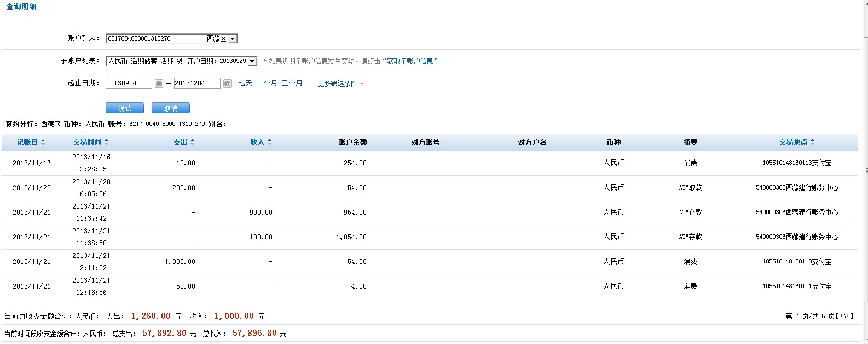Select the 三个月 date range link
The height and width of the screenshot is (344, 868).
292,83
